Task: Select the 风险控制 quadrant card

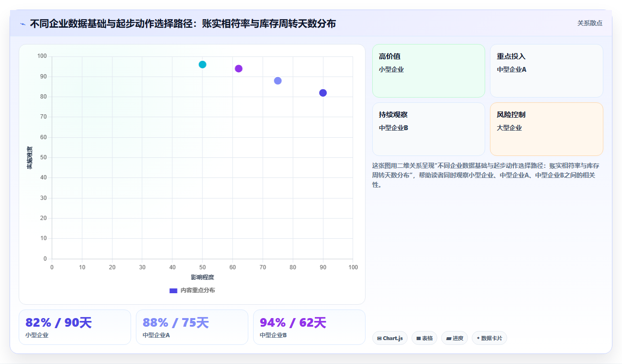Action: pyautogui.click(x=546, y=129)
